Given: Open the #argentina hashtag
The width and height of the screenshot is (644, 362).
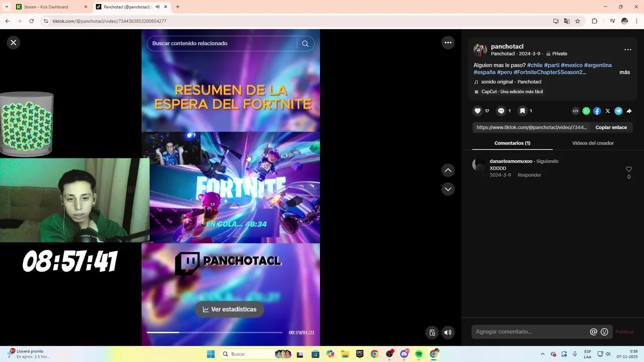Looking at the screenshot, I should [x=598, y=65].
